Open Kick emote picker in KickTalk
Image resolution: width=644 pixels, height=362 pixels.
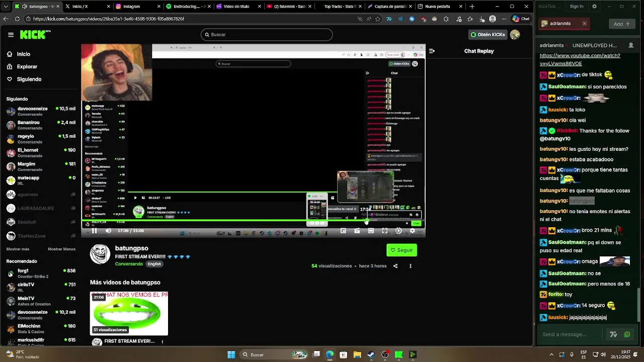[x=627, y=334]
